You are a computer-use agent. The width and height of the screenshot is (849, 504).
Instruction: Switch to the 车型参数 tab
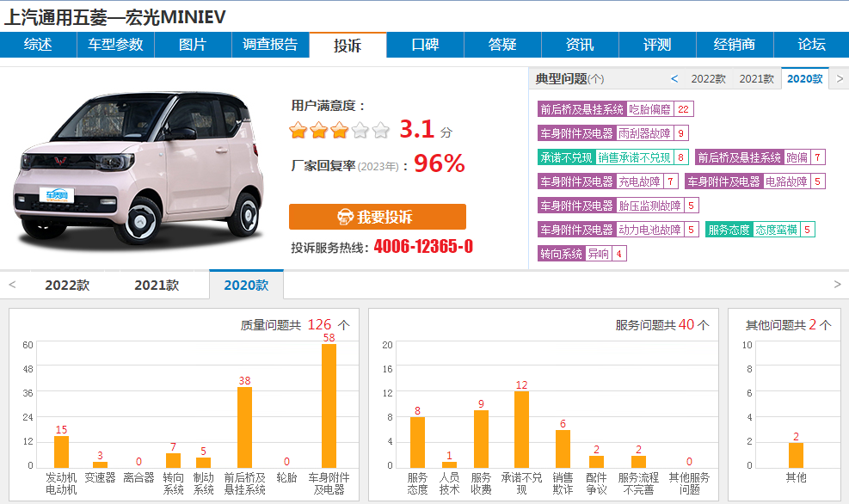115,45
